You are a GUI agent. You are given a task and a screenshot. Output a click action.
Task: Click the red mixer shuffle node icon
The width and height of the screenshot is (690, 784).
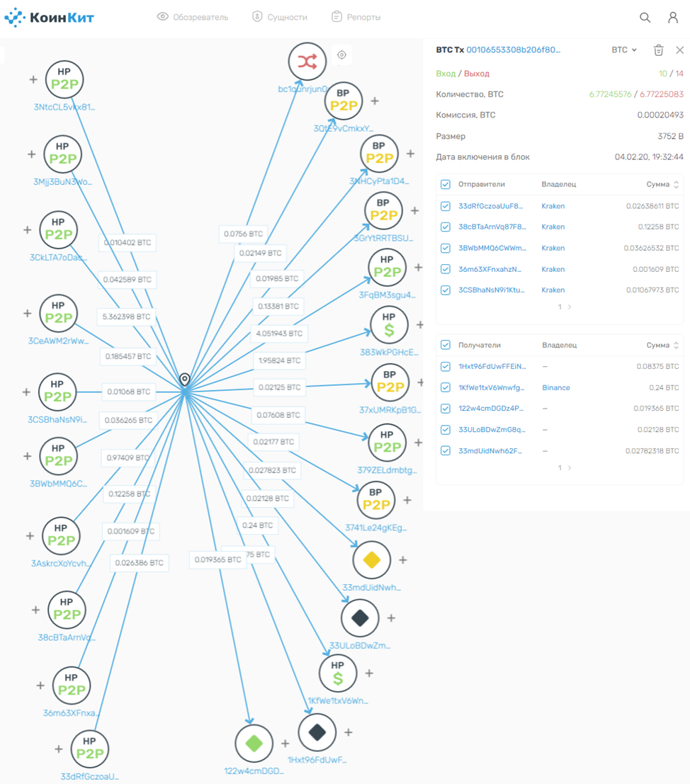307,62
